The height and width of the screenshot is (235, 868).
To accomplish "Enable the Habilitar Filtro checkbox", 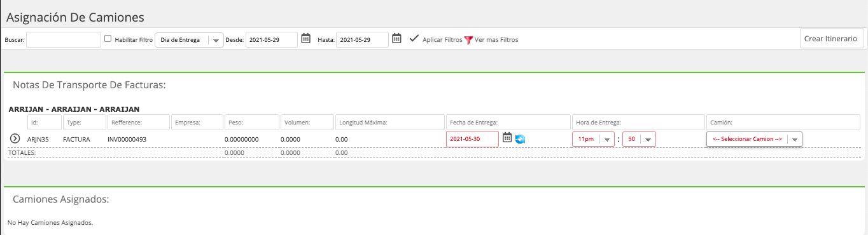I will coord(108,39).
